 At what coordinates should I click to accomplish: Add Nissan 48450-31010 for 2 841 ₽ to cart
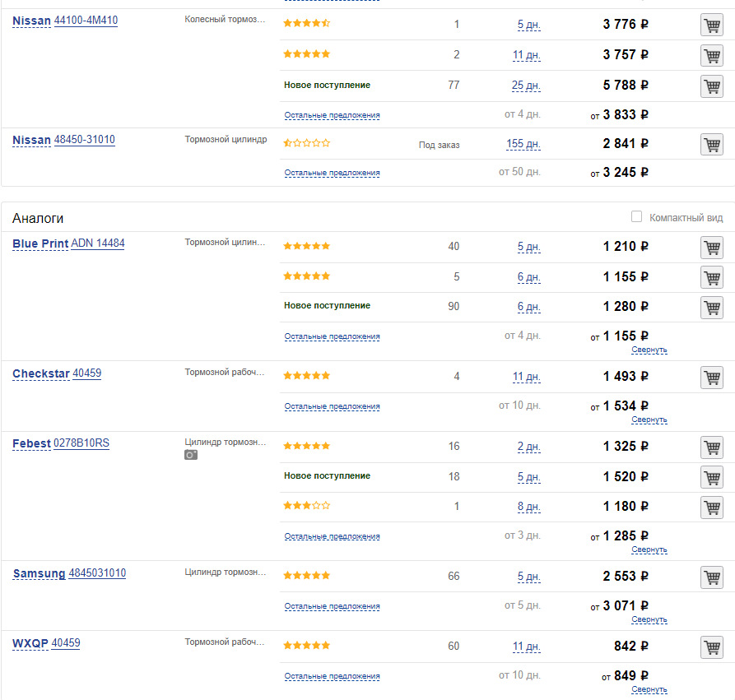tap(711, 144)
